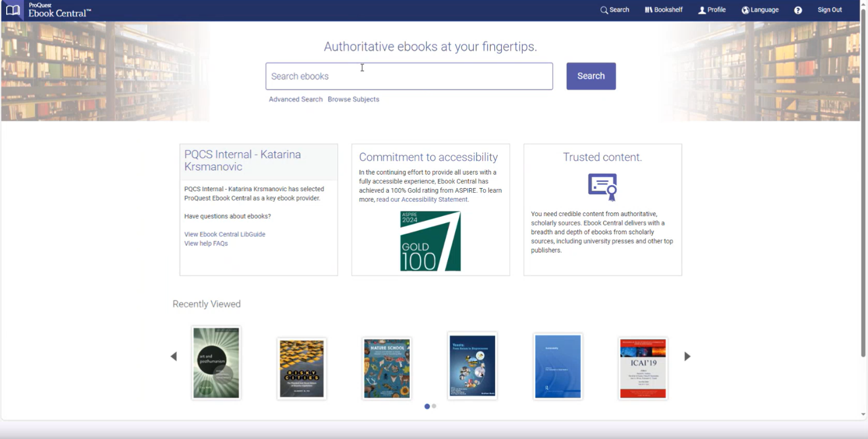868x439 pixels.
Task: Show previous recently viewed books
Action: [x=174, y=356]
